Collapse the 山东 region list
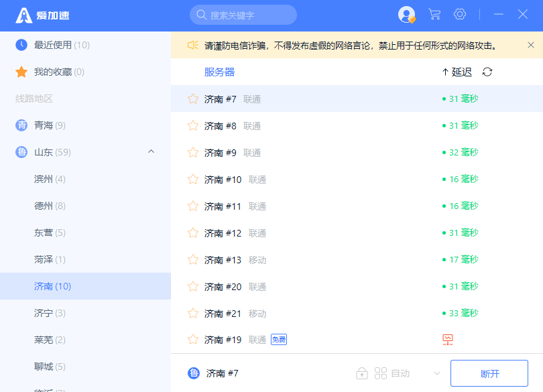 [x=151, y=152]
